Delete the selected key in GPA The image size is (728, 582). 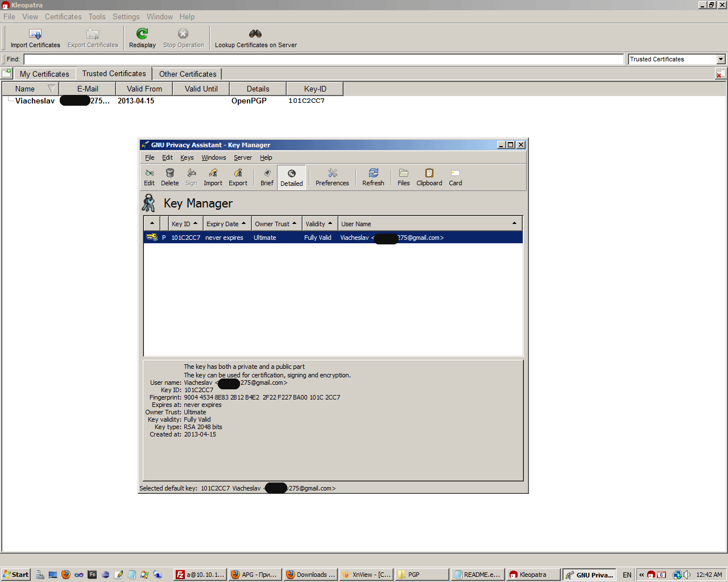pyautogui.click(x=169, y=177)
